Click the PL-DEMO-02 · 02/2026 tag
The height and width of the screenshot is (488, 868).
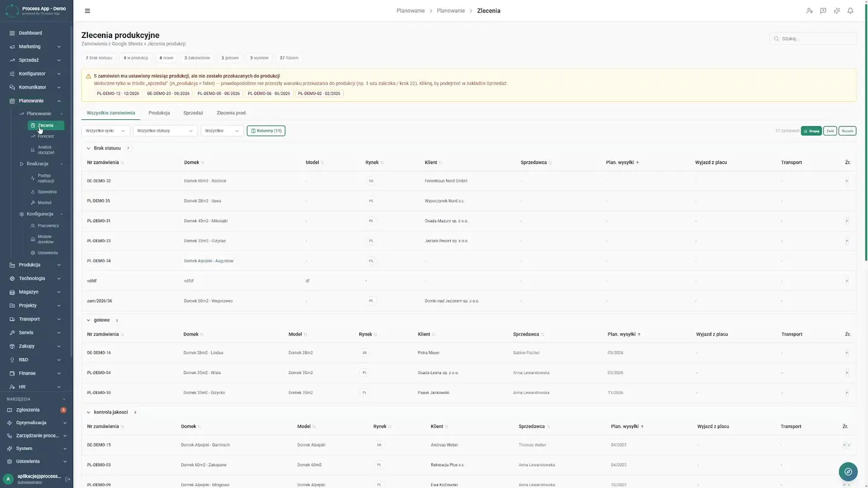319,93
